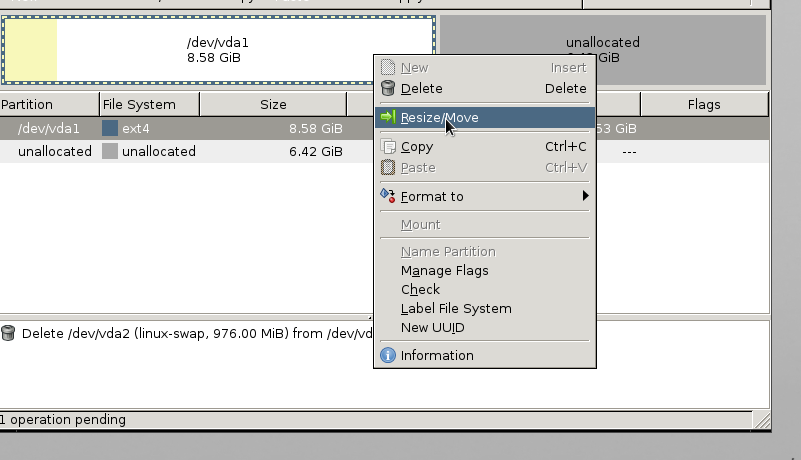Screen dimensions: 801x460
Task: Click the trash icon beside pending delete operation
Action: pos(9,333)
